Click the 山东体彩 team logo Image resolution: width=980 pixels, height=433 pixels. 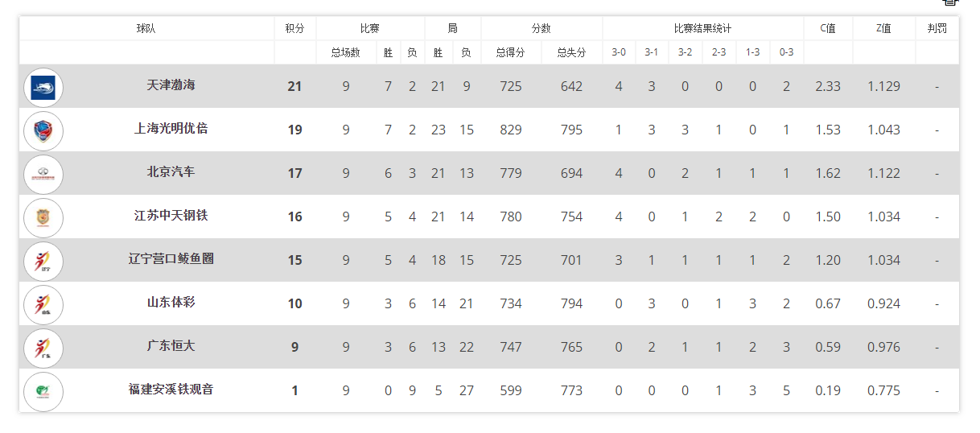(43, 304)
